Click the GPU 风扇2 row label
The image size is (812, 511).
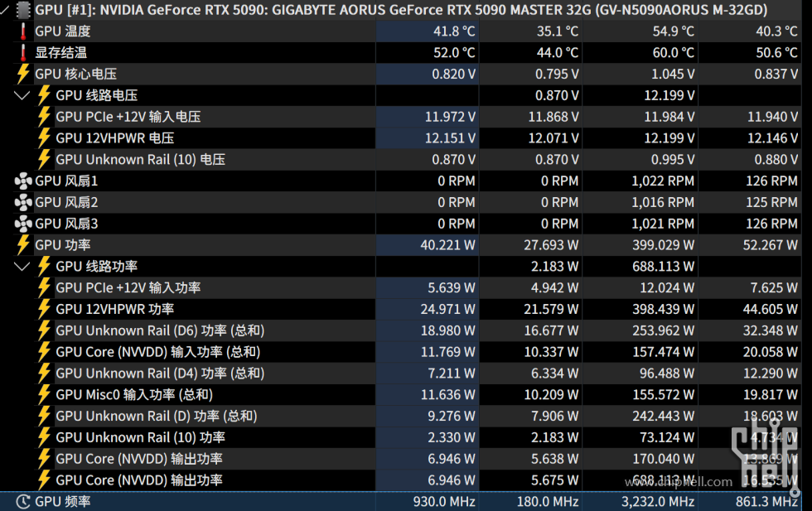pos(66,202)
